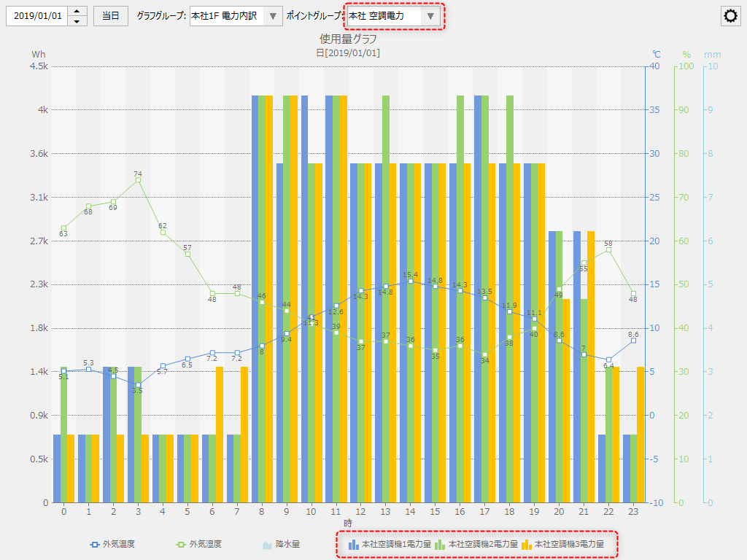The image size is (747, 560).
Task: Click the 本社空調機3電力量 yellow bar legend icon
Action: pyautogui.click(x=527, y=544)
